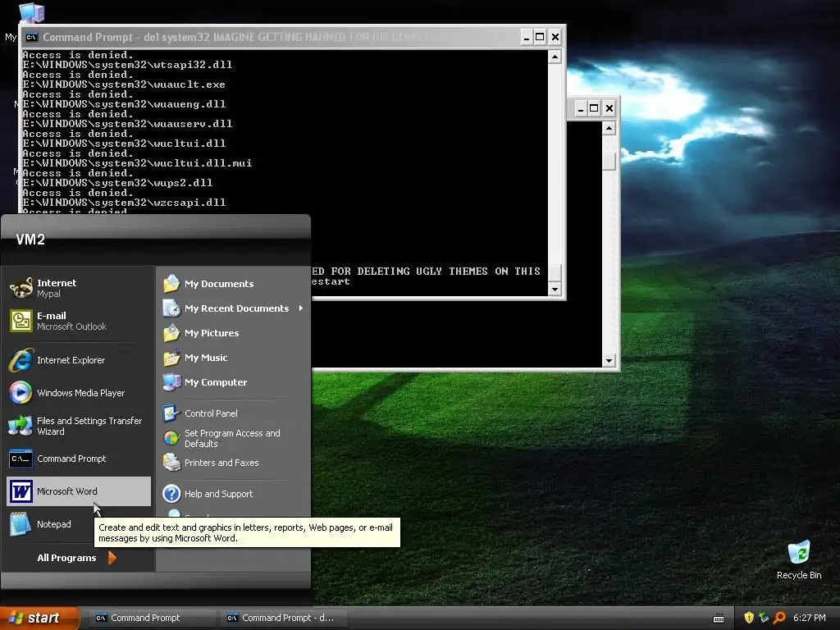This screenshot has width=840, height=630.
Task: Select Help and Support menu entry
Action: [218, 493]
